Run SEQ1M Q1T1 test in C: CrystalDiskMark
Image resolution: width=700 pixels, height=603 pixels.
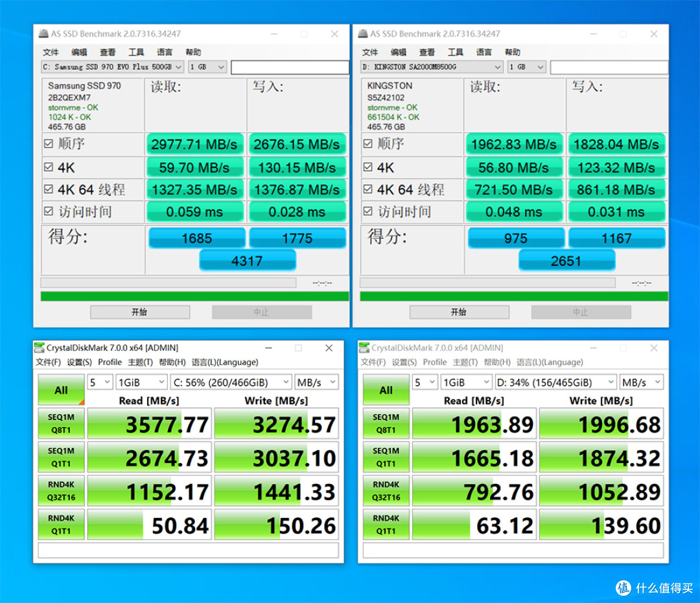pos(61,457)
